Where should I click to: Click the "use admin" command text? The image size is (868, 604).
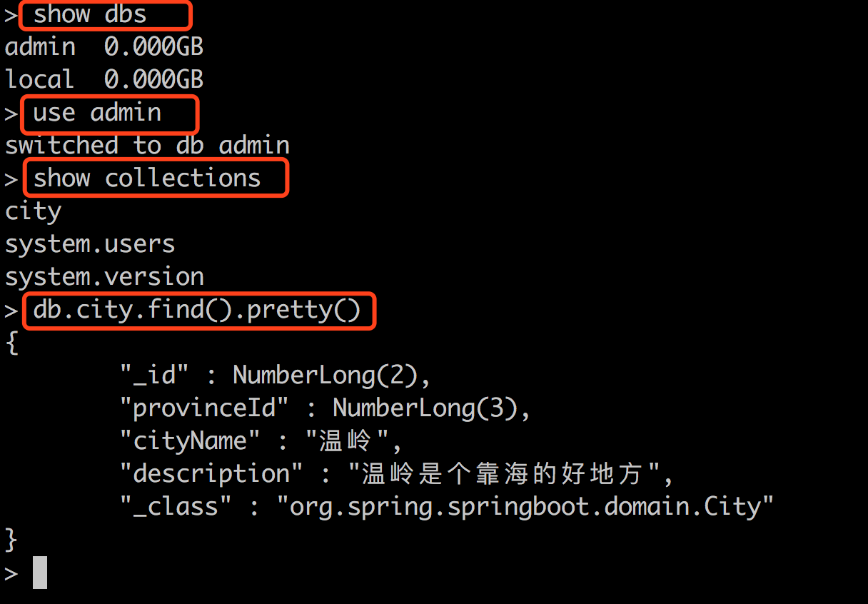pyautogui.click(x=97, y=113)
